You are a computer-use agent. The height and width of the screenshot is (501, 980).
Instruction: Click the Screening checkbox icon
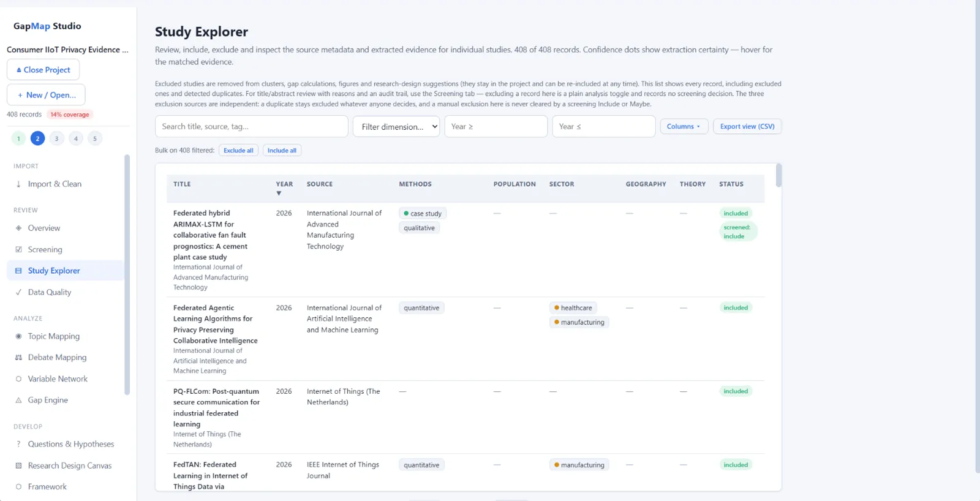18,249
